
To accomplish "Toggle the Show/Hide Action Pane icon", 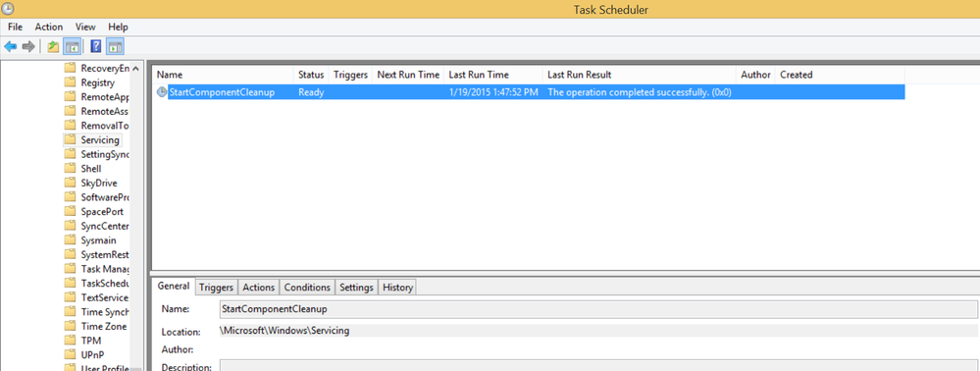I will [115, 46].
